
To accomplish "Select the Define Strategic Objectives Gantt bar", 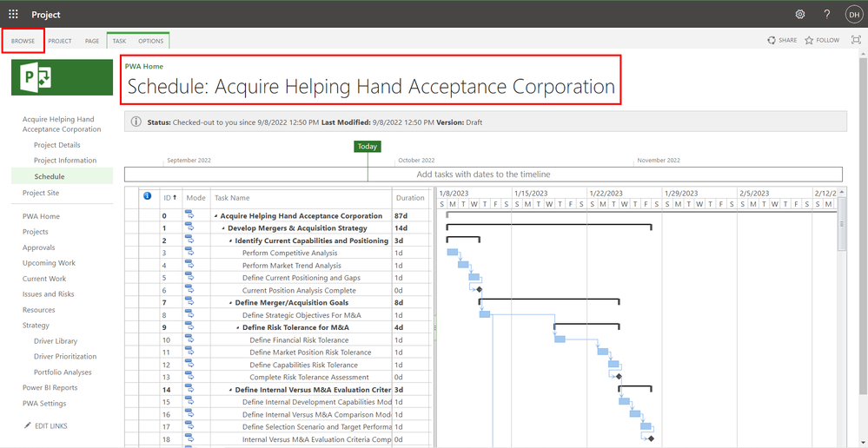I will point(484,314).
